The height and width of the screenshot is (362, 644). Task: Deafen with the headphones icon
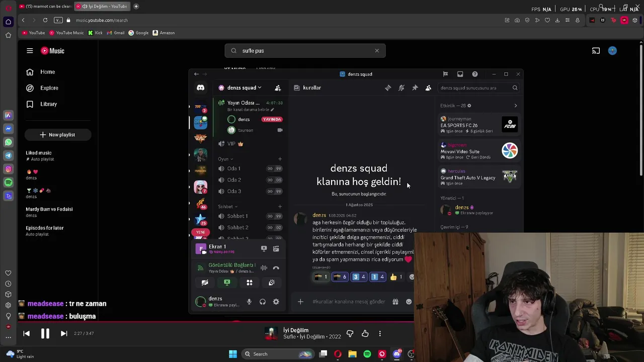click(263, 302)
